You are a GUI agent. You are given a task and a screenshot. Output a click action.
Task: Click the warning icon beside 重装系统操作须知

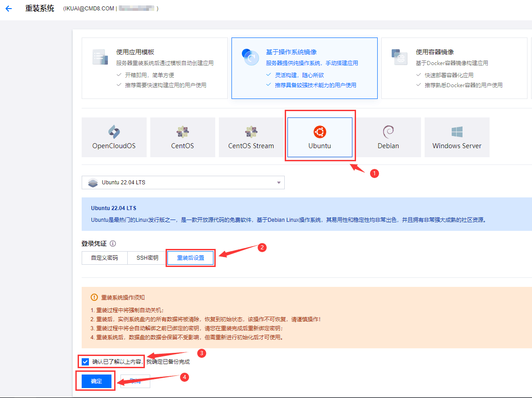[x=94, y=297]
